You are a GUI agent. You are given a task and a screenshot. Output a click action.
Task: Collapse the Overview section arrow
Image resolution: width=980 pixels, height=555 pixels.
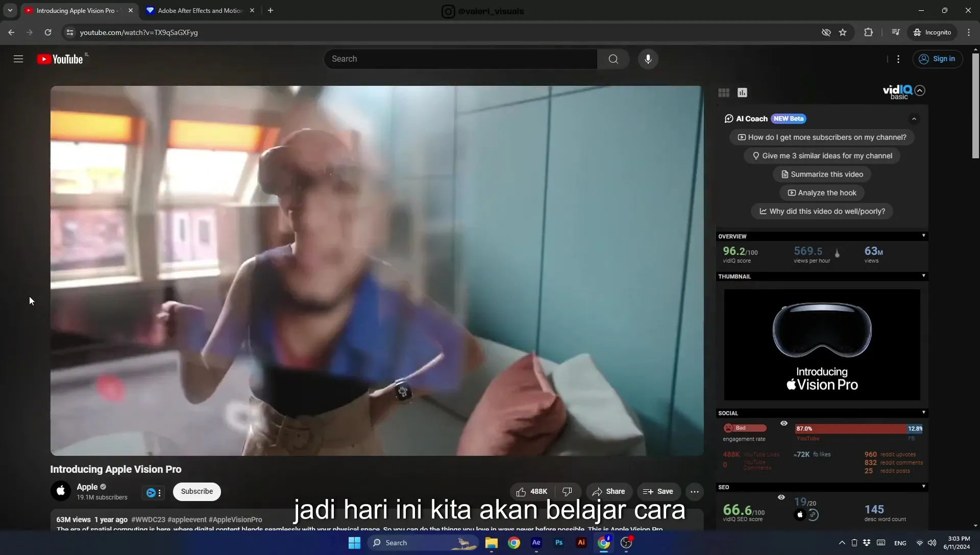[x=923, y=236]
